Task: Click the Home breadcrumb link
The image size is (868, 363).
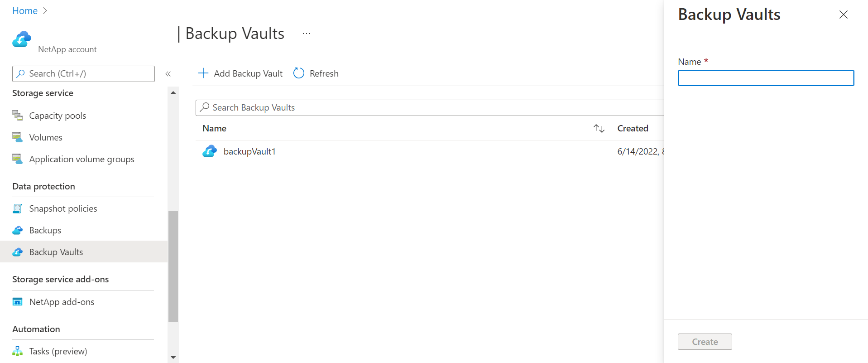Action: coord(25,11)
